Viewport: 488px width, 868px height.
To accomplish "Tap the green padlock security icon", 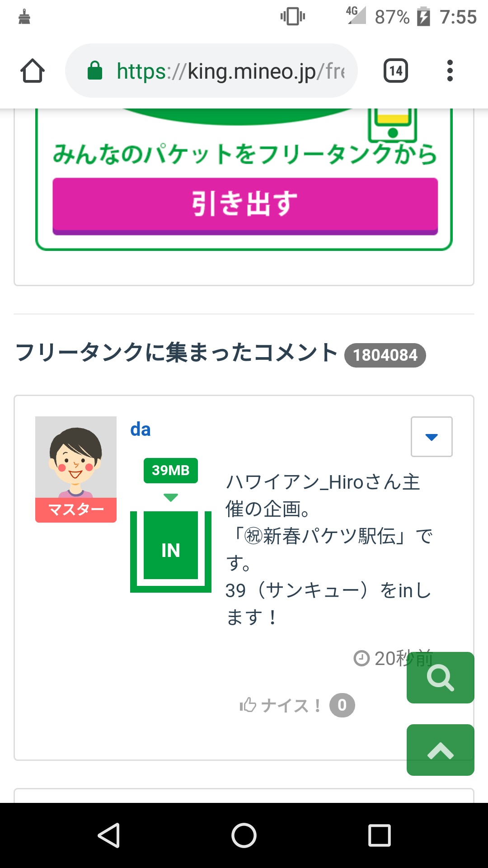I will [95, 71].
